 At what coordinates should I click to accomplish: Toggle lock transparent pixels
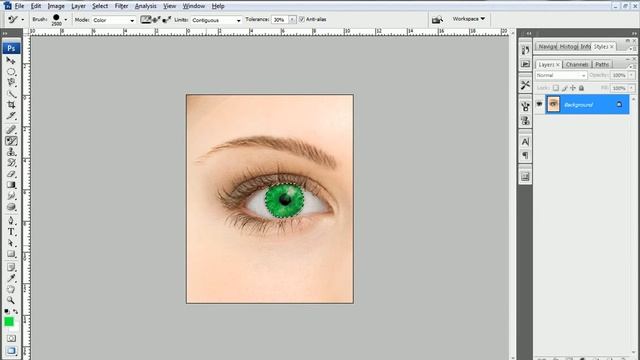[x=556, y=88]
